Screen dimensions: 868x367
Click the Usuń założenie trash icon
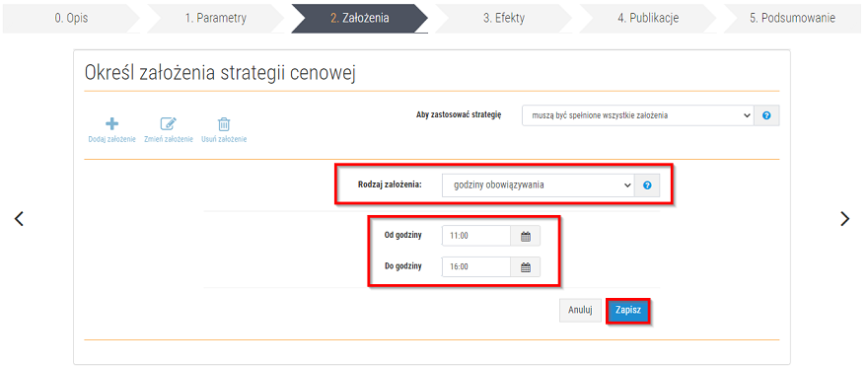tap(224, 124)
